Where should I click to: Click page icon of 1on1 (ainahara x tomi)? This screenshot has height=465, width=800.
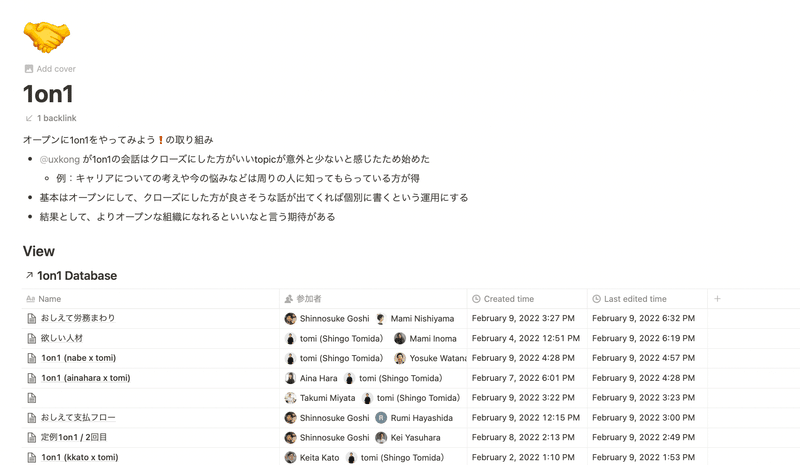(32, 378)
